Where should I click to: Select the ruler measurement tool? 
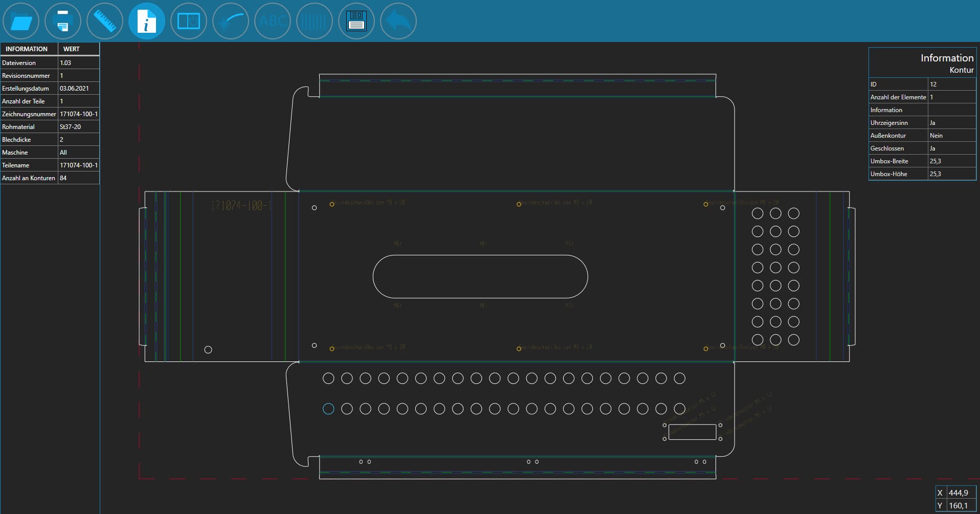coord(105,21)
